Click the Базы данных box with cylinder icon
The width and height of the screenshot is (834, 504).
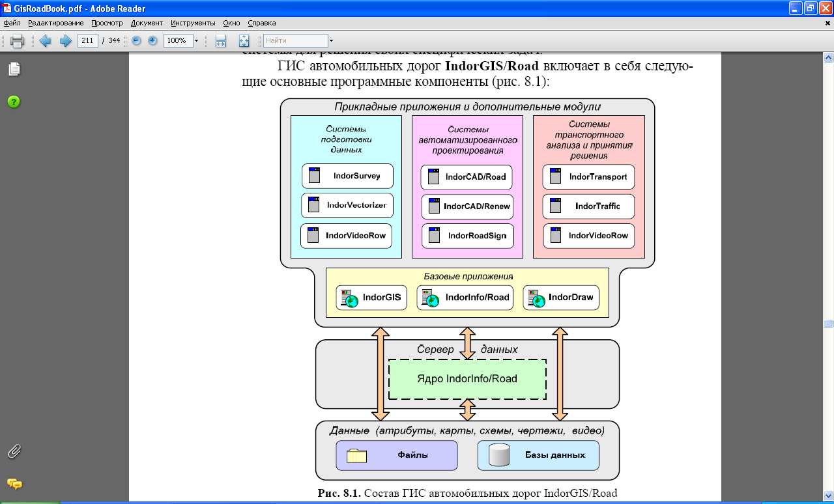[538, 455]
